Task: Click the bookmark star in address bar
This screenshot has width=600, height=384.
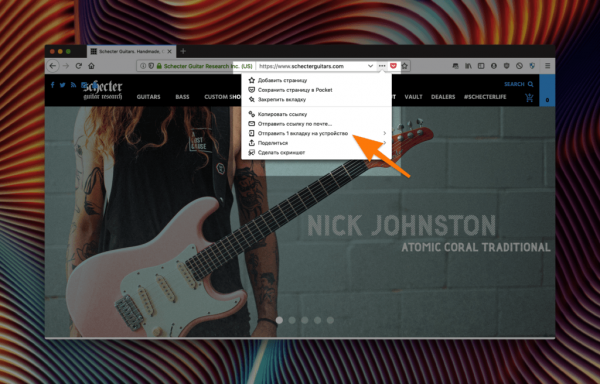Action: [404, 66]
